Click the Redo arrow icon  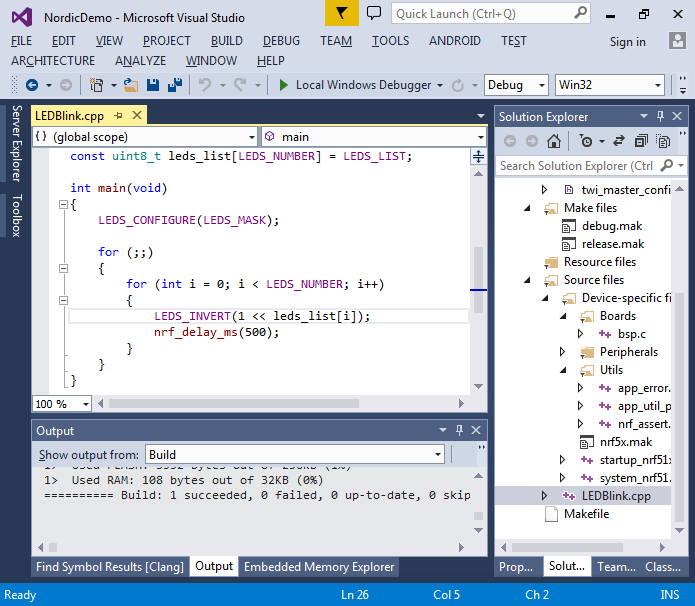pyautogui.click(x=240, y=84)
